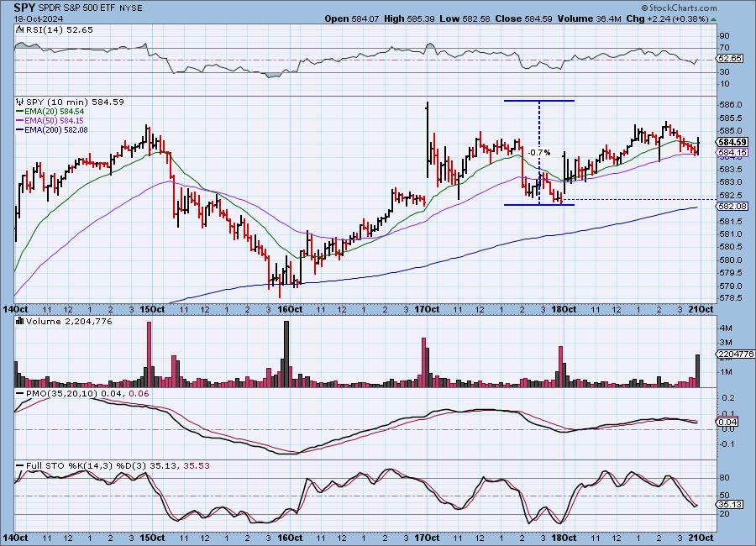Click 15Oct on the bottom date axis
This screenshot has width=756, height=546.
coord(152,538)
